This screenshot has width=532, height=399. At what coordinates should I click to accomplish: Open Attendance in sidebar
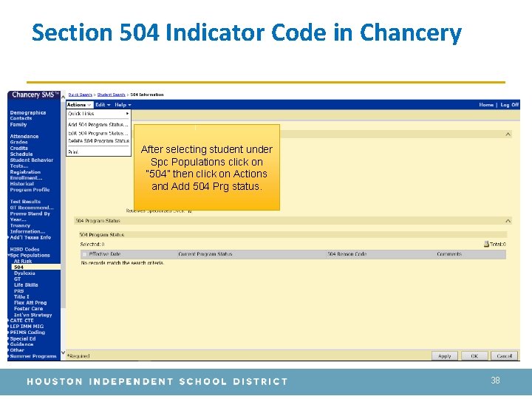pos(24,137)
